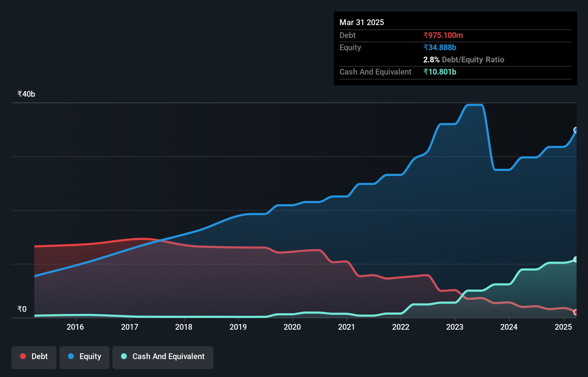Click the 2017 x-axis label

pyautogui.click(x=130, y=327)
